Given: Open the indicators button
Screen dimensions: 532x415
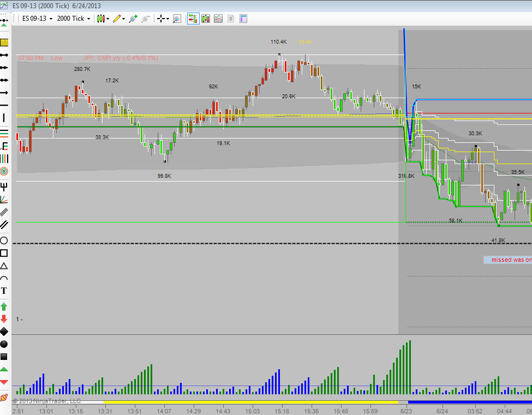Looking at the screenshot, I should coord(218,19).
